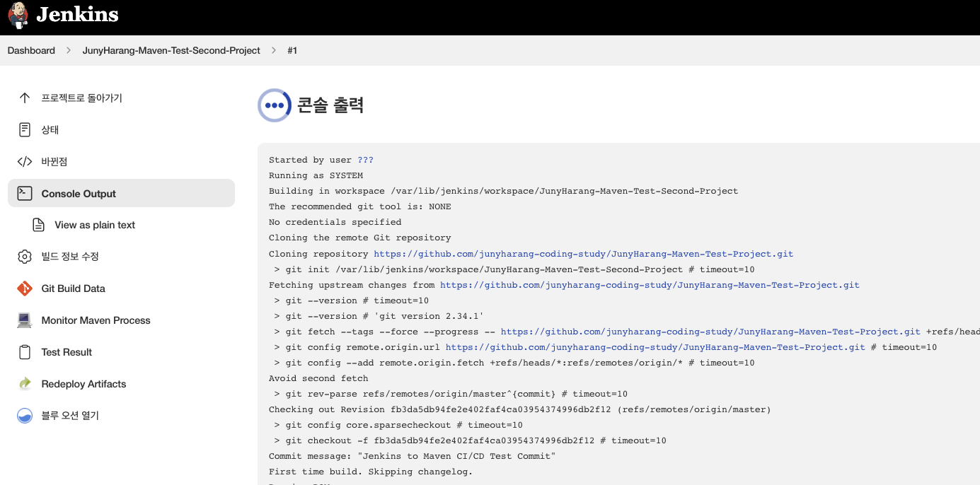The image size is (980, 485).
Task: Click The recommended git tool is: NONE
Action: click(x=359, y=206)
